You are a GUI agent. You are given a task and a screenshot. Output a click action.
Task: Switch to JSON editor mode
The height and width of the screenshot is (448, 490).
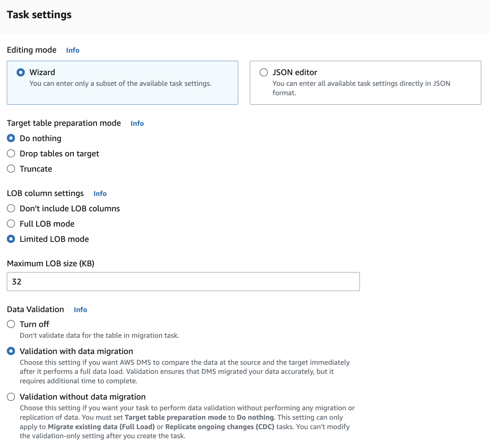[264, 72]
